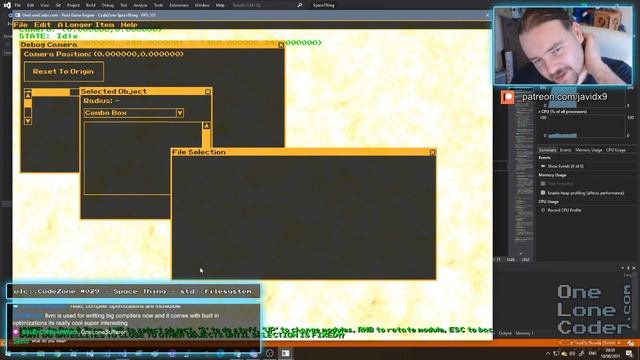Click the Visual Studio logo icon
Image resolution: width=640 pixels, height=360 pixels.
(x=7, y=5)
